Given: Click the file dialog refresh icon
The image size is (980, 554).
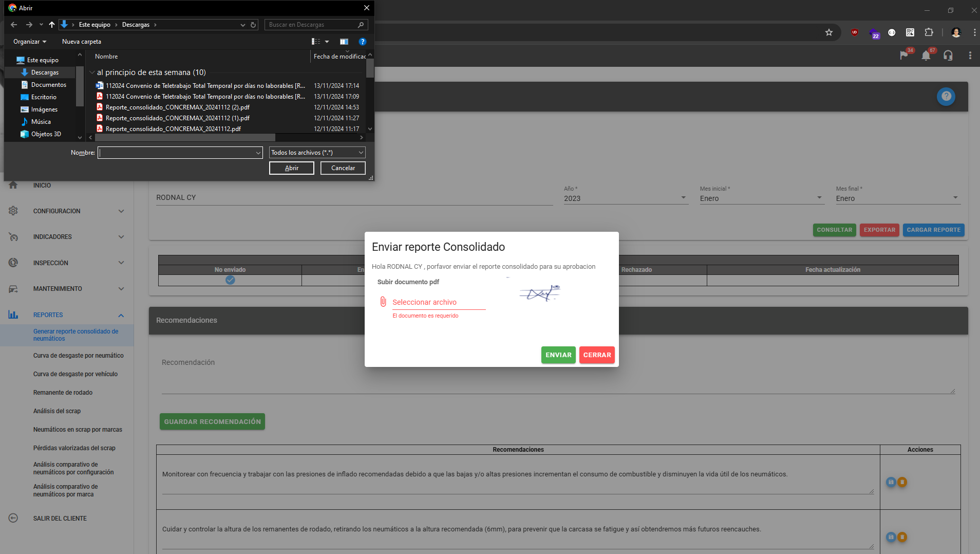Looking at the screenshot, I should click(253, 25).
